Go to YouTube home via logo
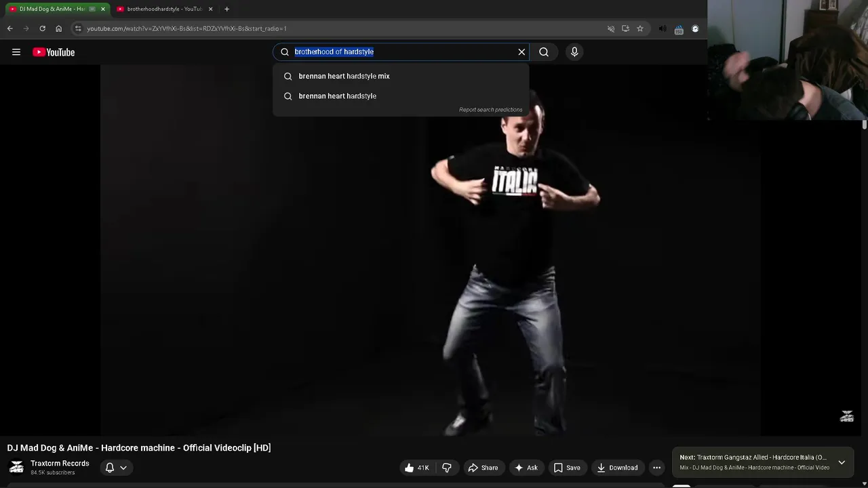868x488 pixels. 54,52
